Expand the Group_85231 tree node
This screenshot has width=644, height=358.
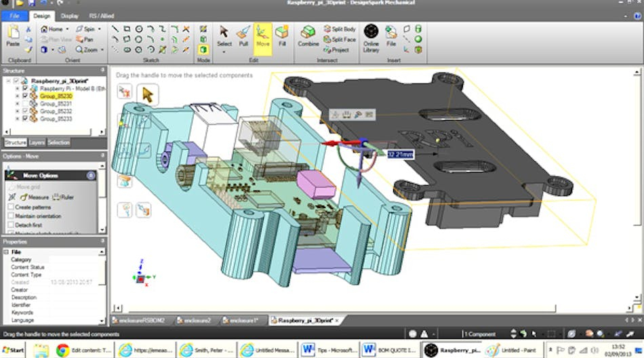pyautogui.click(x=17, y=104)
